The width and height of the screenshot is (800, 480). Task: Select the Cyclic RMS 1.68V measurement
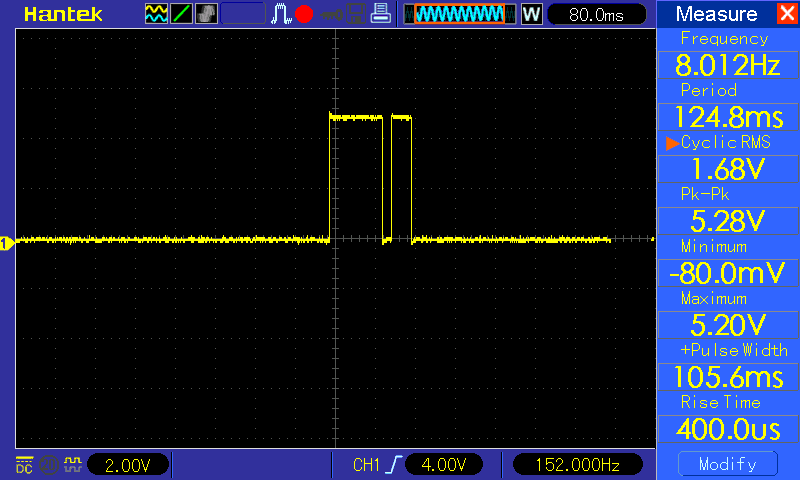pyautogui.click(x=728, y=169)
